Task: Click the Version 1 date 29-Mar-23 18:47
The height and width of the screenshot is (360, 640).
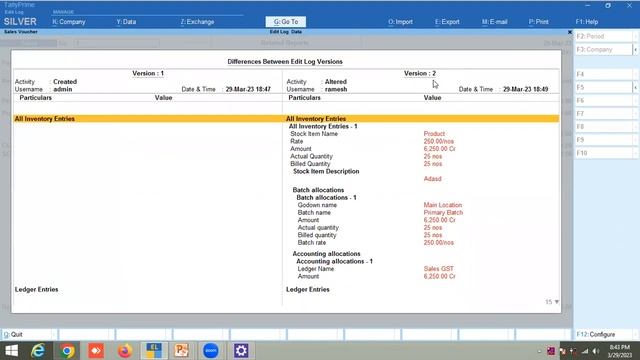Action: [x=248, y=89]
